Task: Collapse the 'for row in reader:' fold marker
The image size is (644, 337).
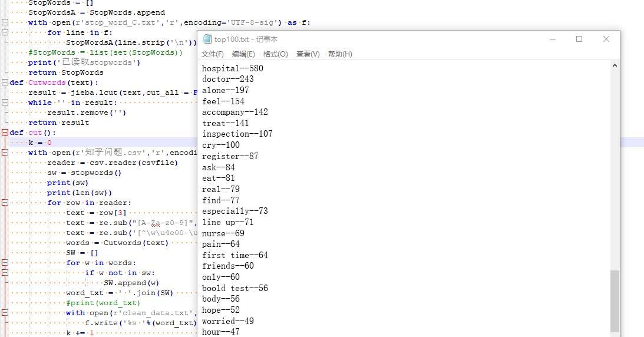Action: [x=5, y=202]
